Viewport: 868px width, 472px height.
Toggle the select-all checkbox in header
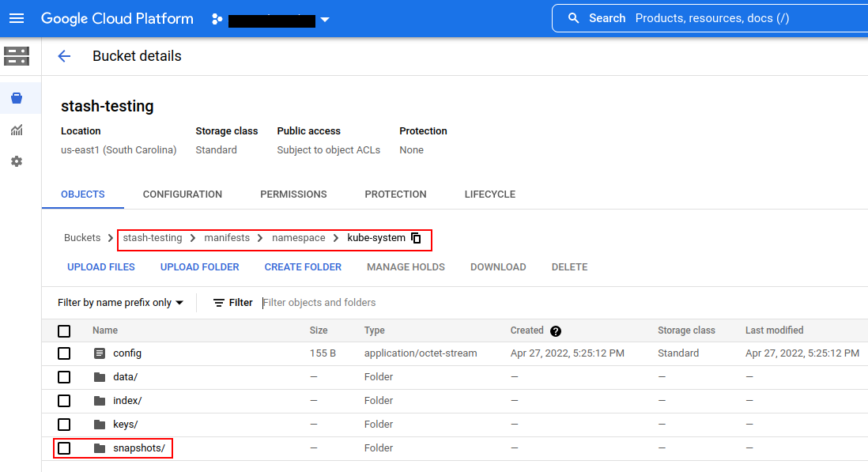[x=64, y=331]
